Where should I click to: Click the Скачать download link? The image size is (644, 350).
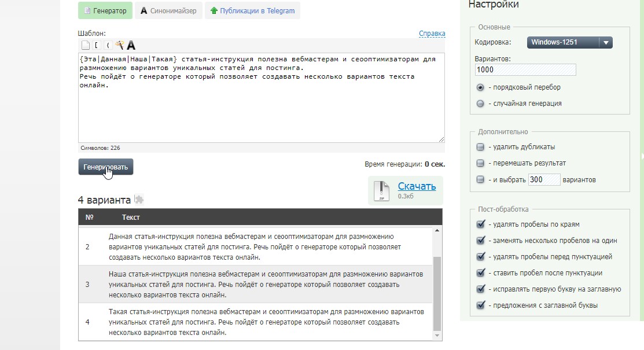(x=417, y=186)
